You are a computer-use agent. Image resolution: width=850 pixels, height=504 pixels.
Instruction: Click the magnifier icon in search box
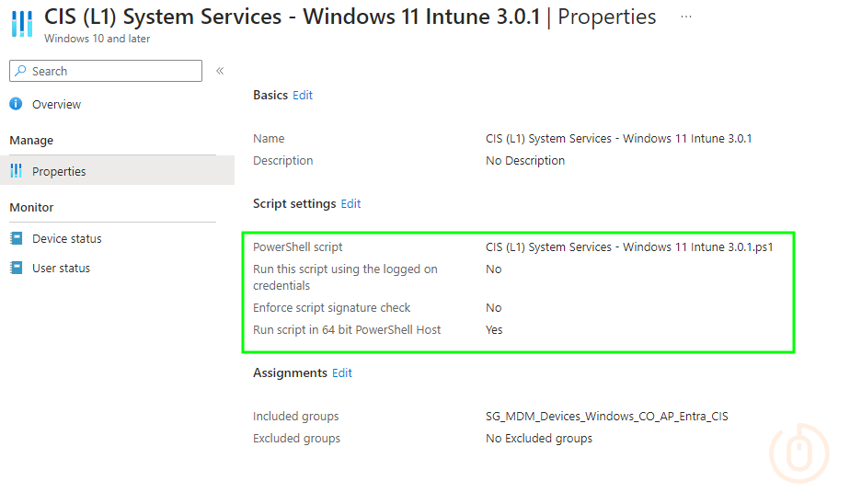[x=21, y=71]
